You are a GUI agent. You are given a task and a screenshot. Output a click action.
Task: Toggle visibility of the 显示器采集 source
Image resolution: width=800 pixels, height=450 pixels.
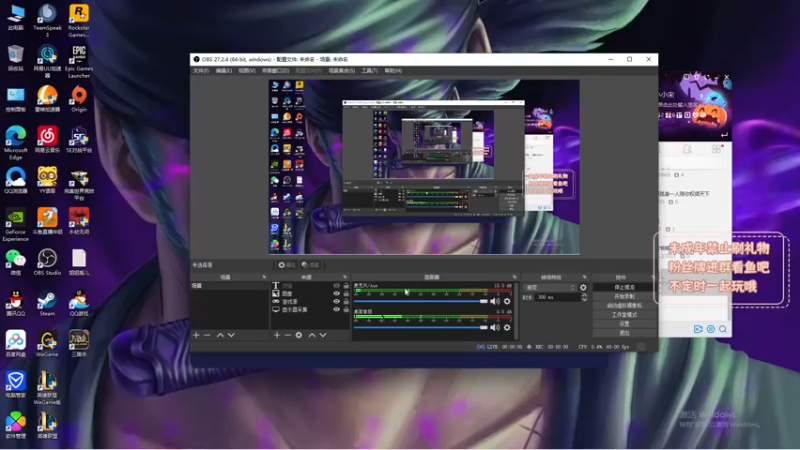point(336,310)
